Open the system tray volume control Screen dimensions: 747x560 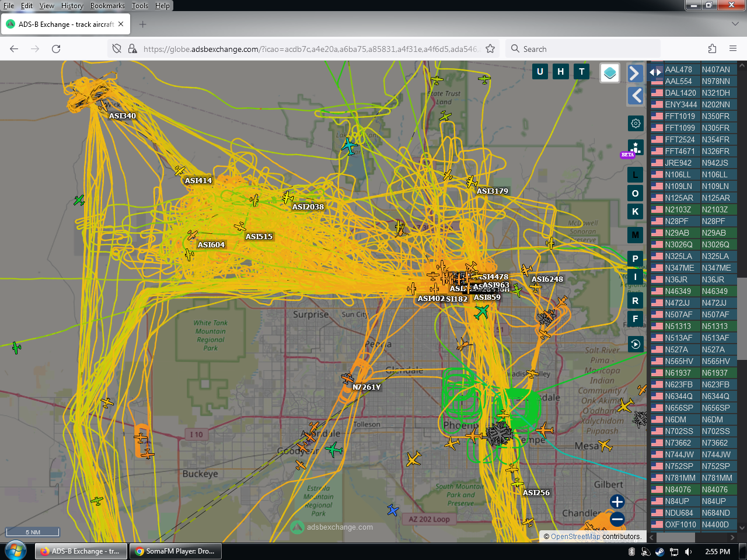[688, 551]
